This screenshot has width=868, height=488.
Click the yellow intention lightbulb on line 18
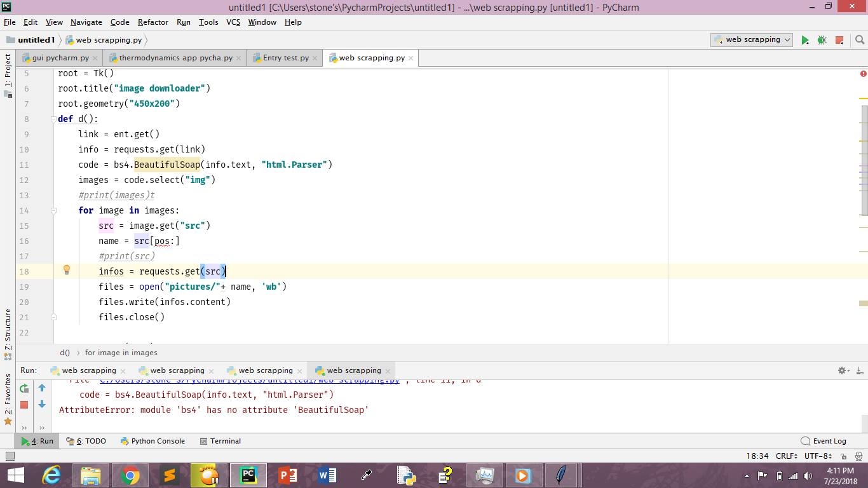tap(66, 270)
